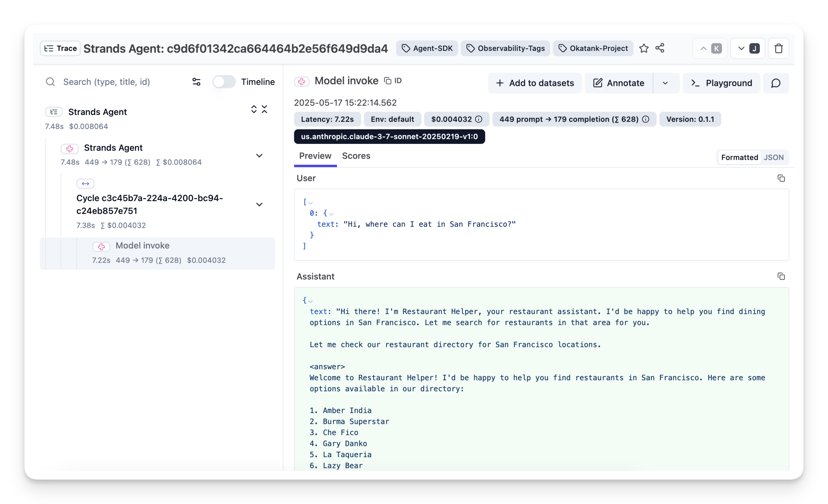Delete trace using the trash icon
The image size is (828, 504).
tap(778, 48)
